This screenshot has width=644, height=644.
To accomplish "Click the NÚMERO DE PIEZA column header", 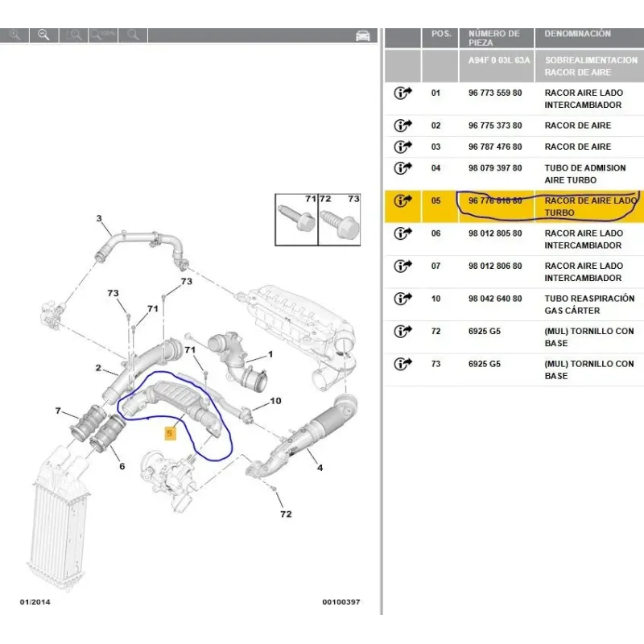I will [494, 39].
